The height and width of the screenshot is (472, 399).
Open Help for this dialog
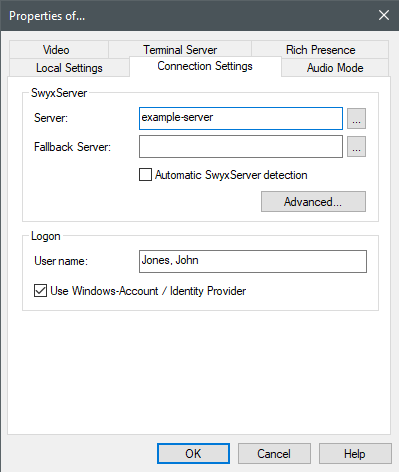pyautogui.click(x=355, y=453)
